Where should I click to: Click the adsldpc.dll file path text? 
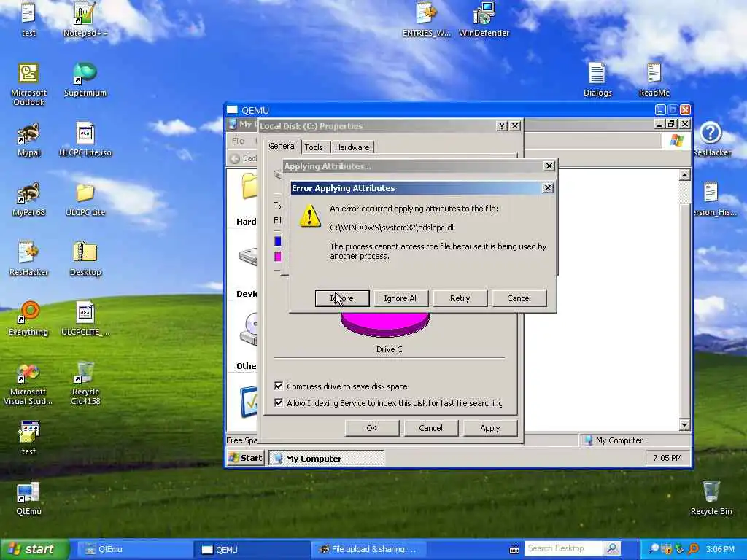click(x=392, y=227)
